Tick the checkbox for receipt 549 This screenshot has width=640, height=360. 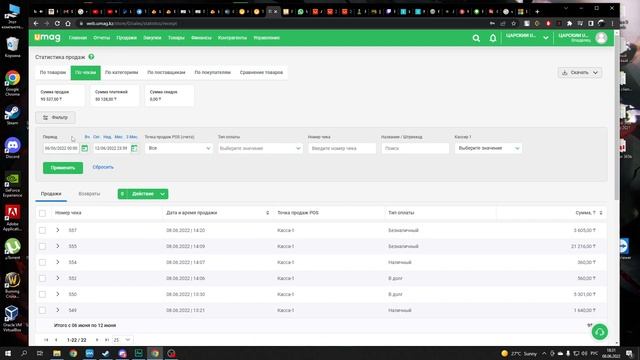point(42,310)
